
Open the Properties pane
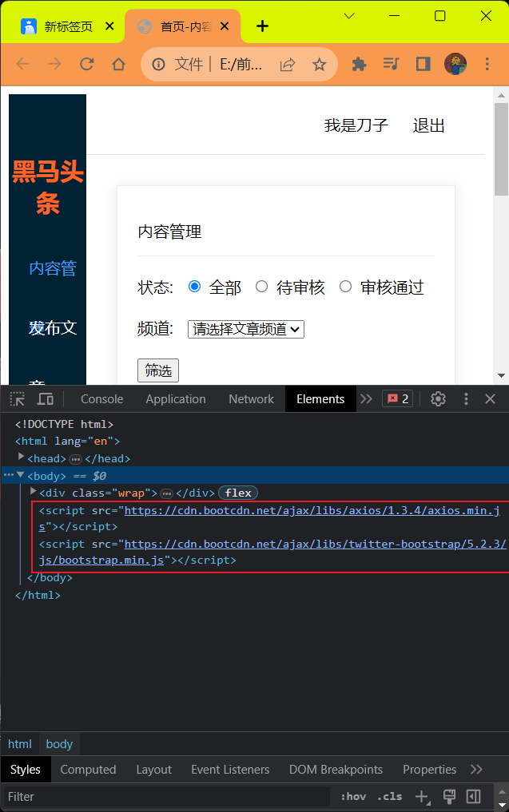point(430,770)
